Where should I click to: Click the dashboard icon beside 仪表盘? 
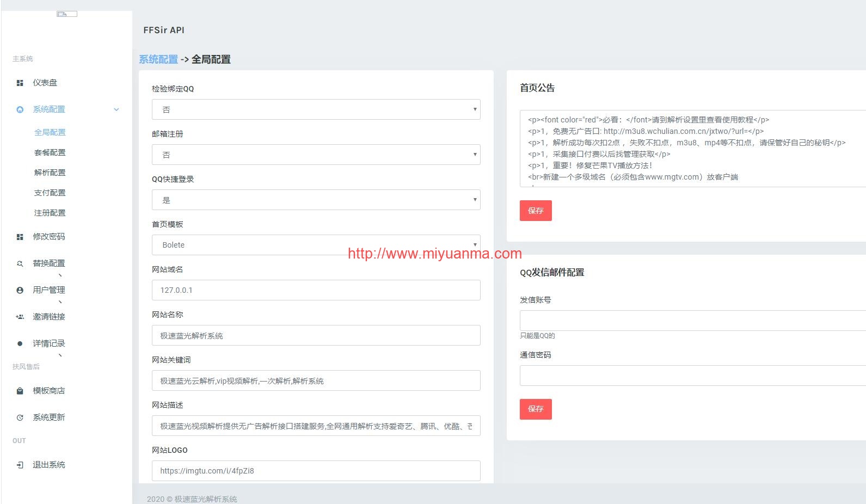[x=20, y=83]
